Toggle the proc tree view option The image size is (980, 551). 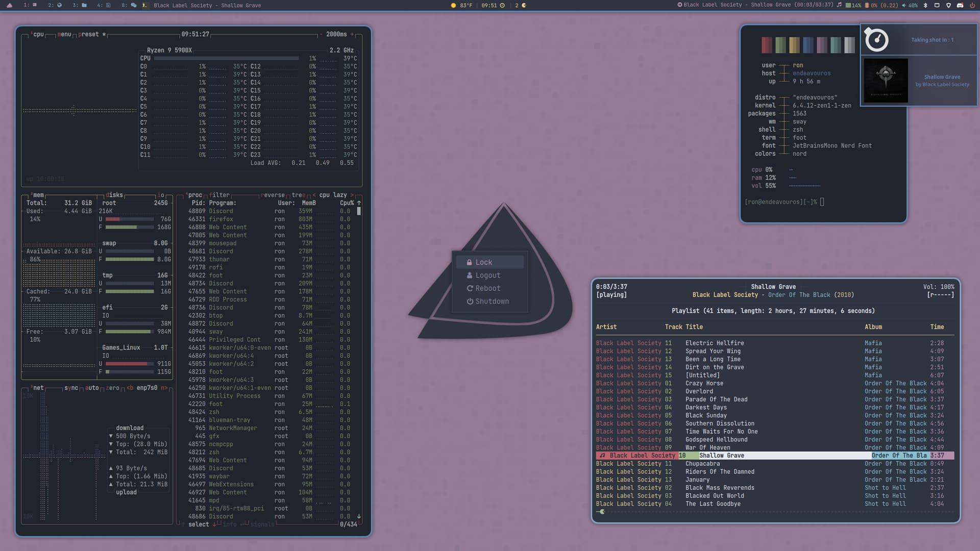299,195
